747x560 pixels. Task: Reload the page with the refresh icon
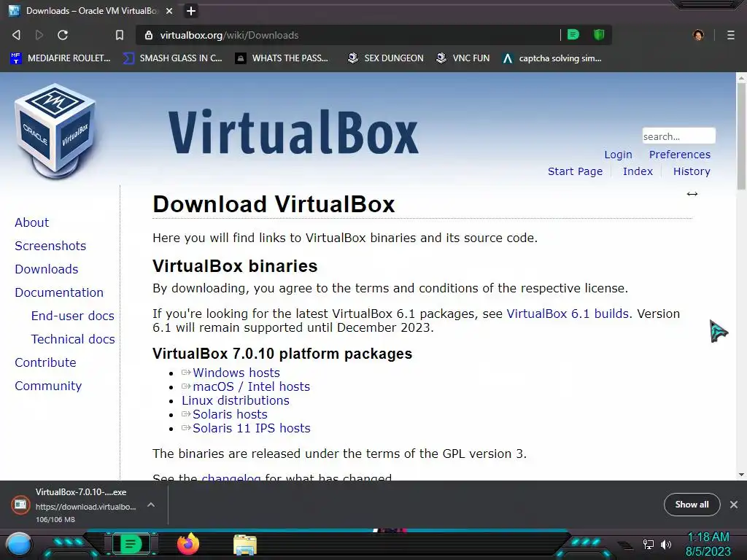point(63,35)
